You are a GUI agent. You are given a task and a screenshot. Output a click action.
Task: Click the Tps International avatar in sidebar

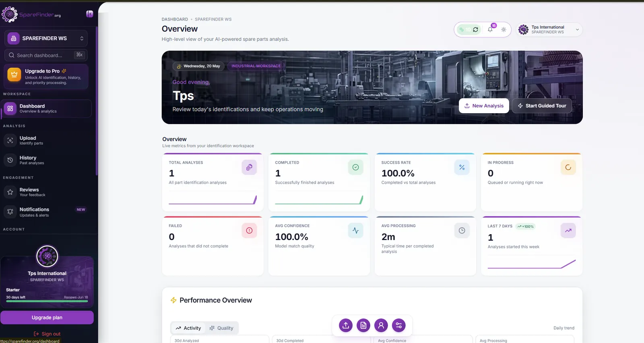point(47,256)
